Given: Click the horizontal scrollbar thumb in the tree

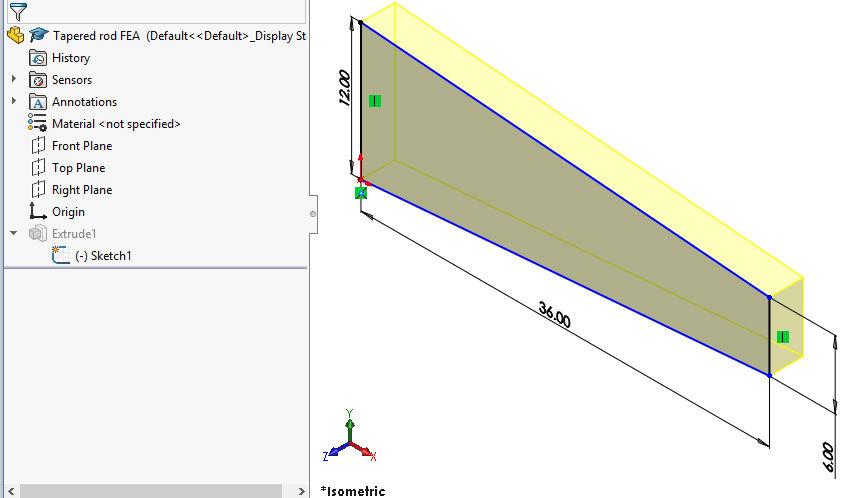Looking at the screenshot, I should point(151,491).
